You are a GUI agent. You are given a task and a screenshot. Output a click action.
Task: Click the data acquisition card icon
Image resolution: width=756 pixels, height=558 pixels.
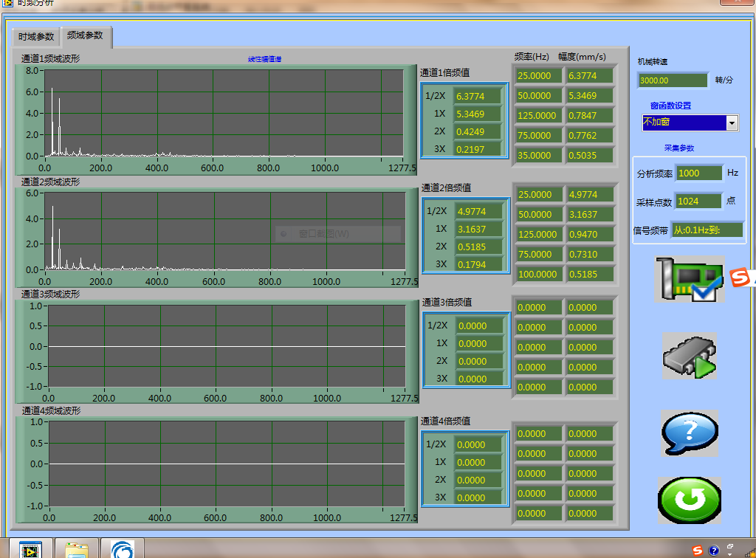click(689, 279)
